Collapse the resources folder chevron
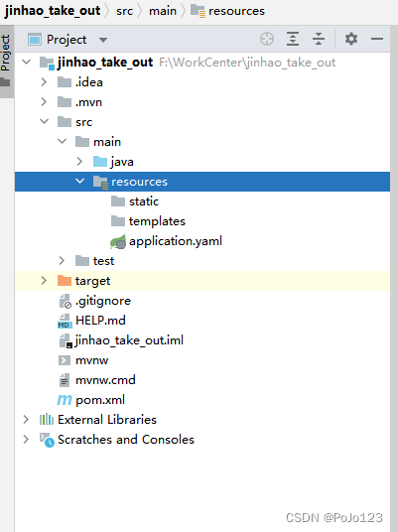 coord(79,182)
